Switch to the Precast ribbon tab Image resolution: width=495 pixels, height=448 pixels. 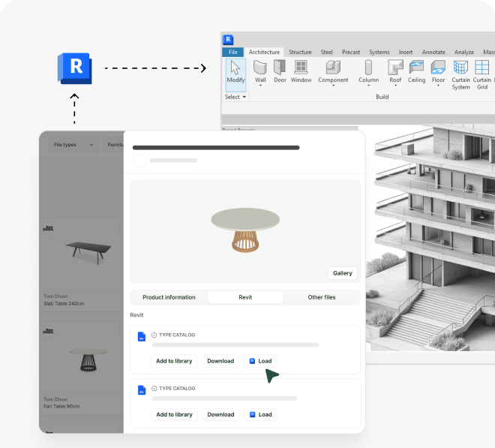pyautogui.click(x=351, y=52)
